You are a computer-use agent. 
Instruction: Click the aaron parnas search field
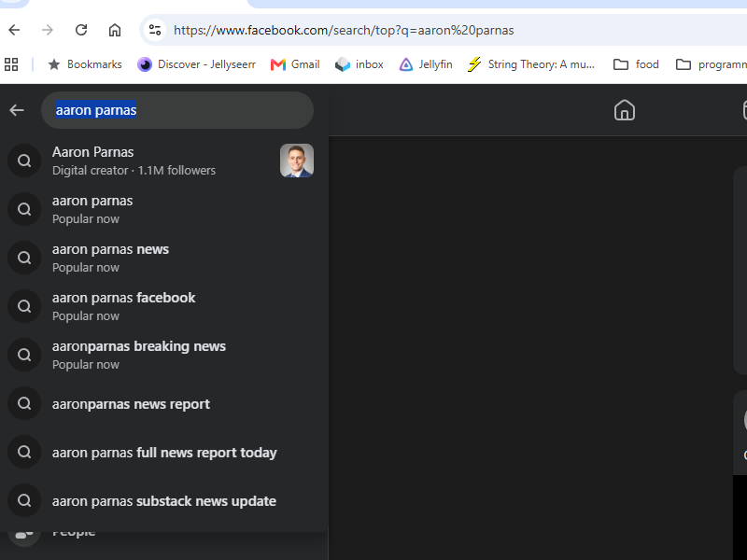(177, 110)
